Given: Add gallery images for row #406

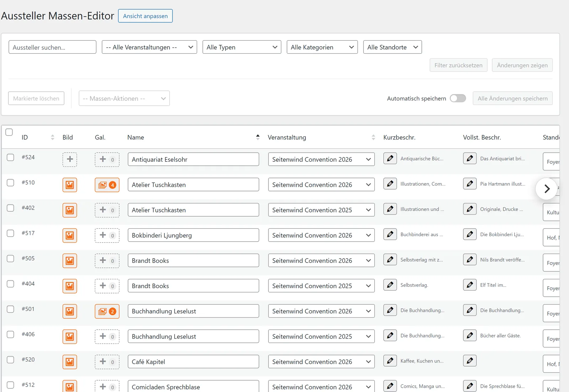Looking at the screenshot, I should (x=107, y=337).
